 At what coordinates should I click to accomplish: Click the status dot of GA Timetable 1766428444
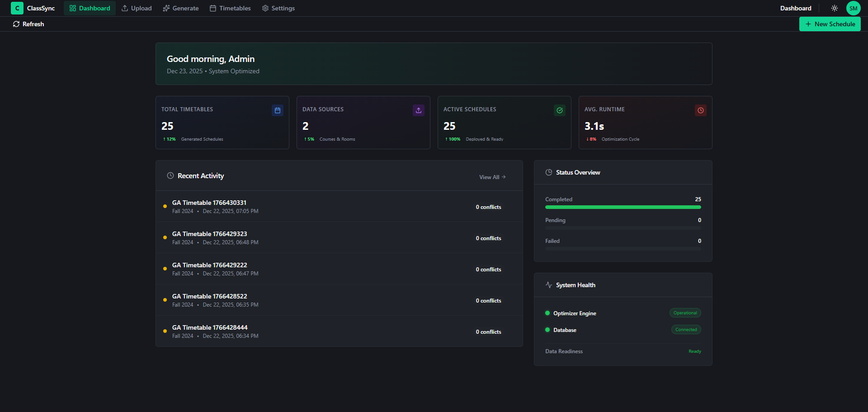[x=165, y=331]
